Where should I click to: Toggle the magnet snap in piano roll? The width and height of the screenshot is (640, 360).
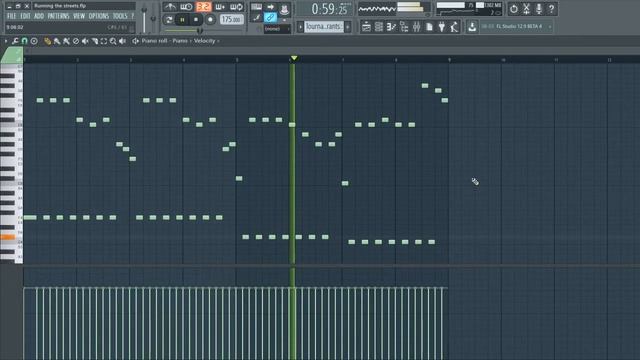point(24,41)
